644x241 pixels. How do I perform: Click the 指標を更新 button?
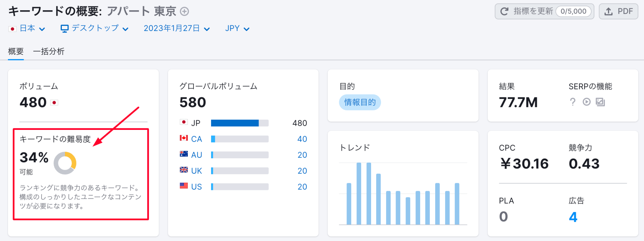pyautogui.click(x=544, y=11)
